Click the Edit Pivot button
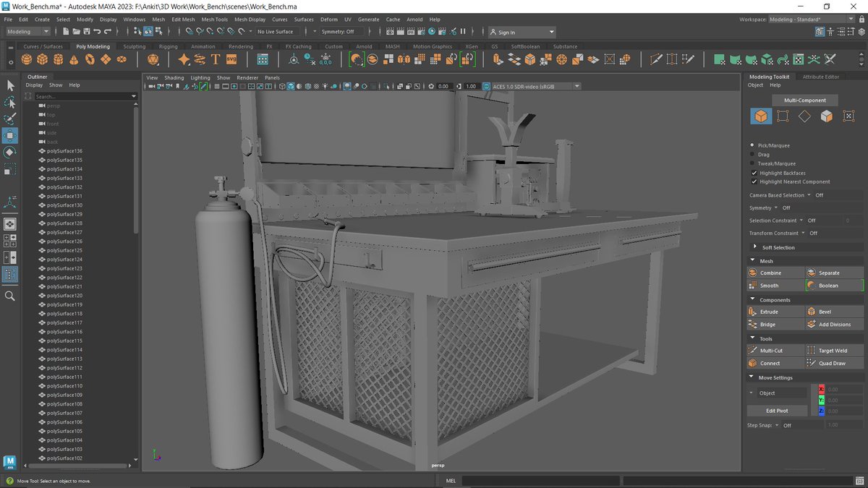The height and width of the screenshot is (488, 868). (777, 411)
